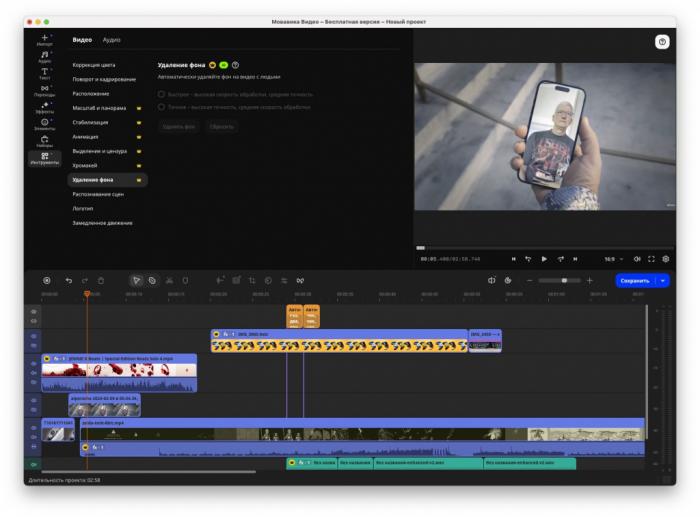Click the Удалить фон button

(x=179, y=127)
